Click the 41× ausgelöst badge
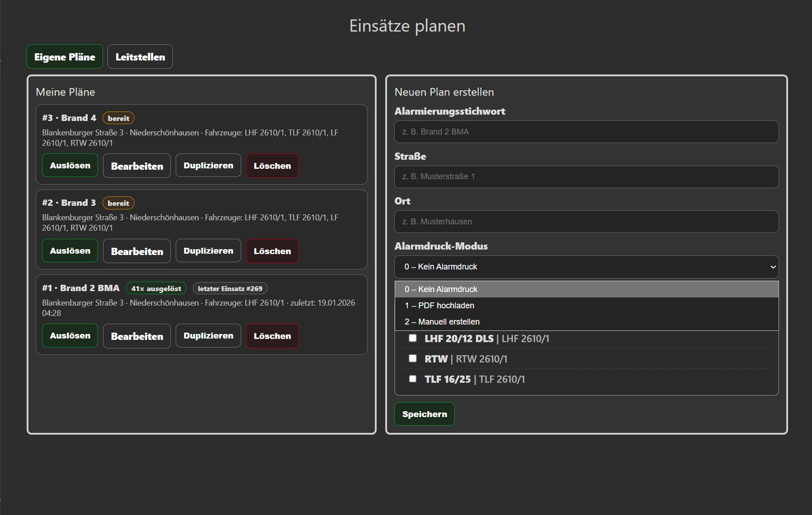 point(156,288)
